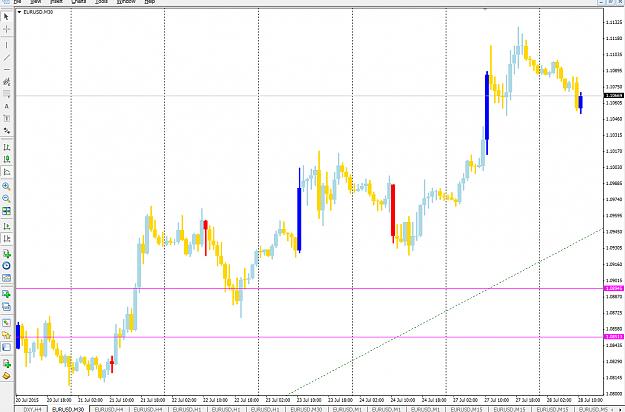Click the '22 Jul 10:00' time label
The width and height of the screenshot is (625, 412).
(x=215, y=400)
